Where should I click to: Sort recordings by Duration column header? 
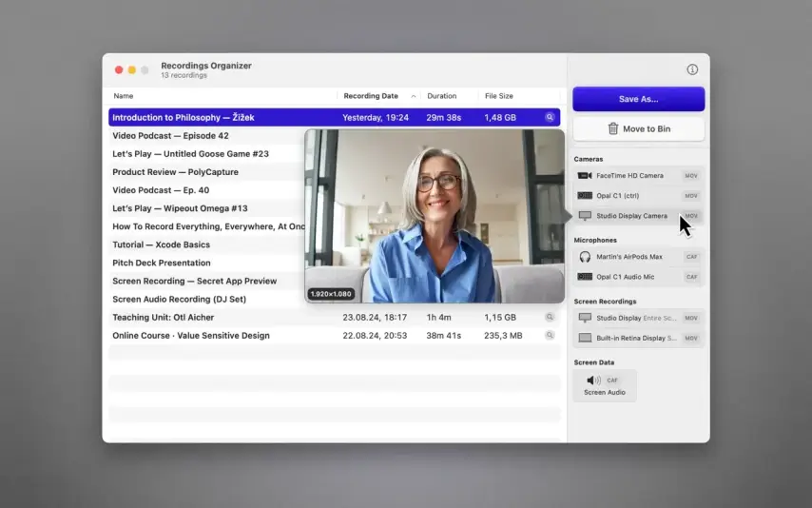point(442,96)
